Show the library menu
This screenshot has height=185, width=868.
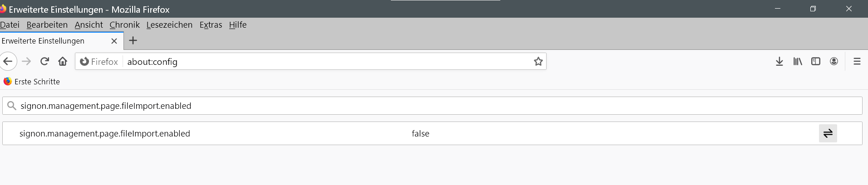[x=797, y=61]
